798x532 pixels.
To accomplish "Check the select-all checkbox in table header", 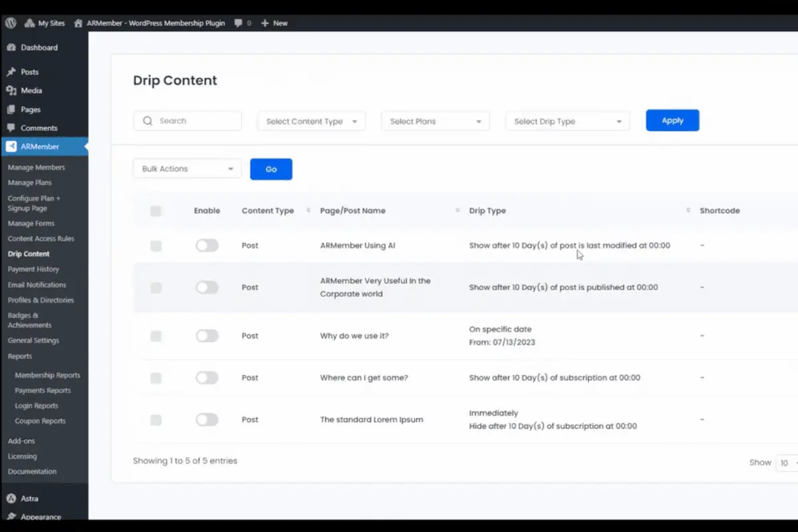I will 156,211.
